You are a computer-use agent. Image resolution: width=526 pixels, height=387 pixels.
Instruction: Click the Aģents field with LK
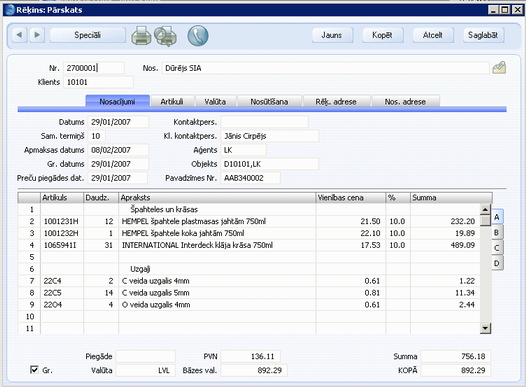(x=244, y=150)
